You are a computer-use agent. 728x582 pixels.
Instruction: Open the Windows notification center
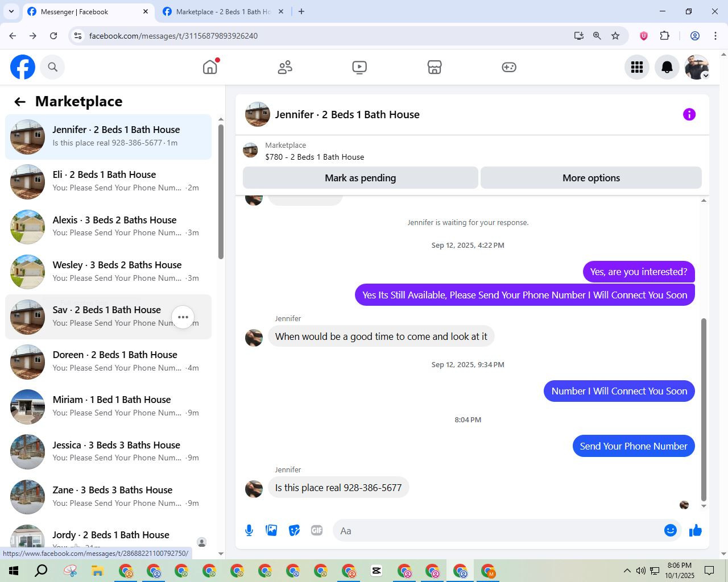coord(709,571)
